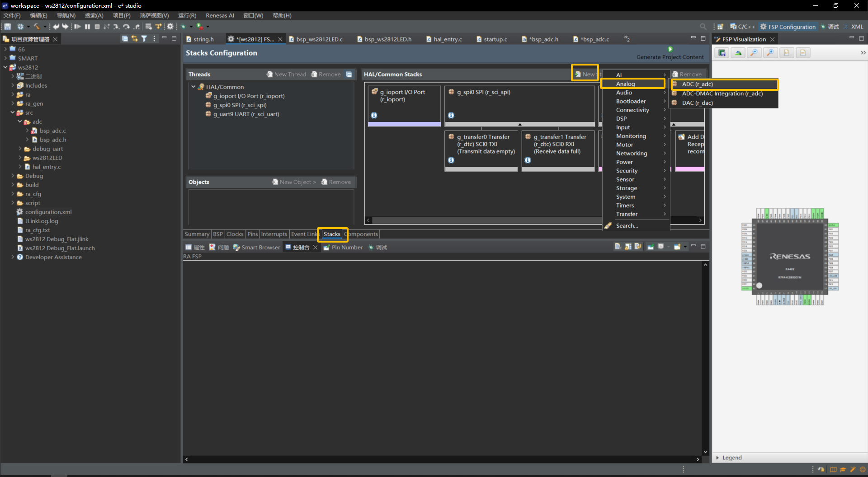This screenshot has height=477, width=868.
Task: Click info icon on g_ioport stack block
Action: coord(374,115)
